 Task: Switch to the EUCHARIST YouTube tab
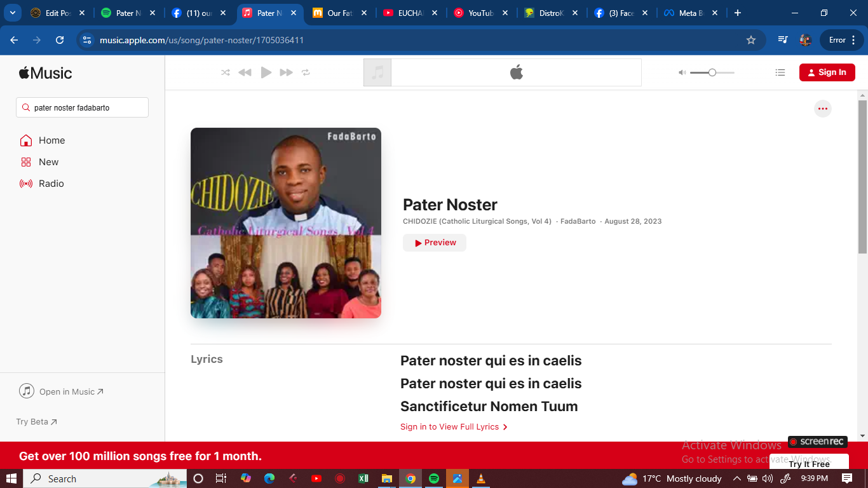click(x=410, y=13)
